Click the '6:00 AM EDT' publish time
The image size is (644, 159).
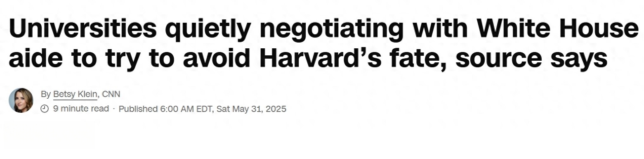pos(186,109)
